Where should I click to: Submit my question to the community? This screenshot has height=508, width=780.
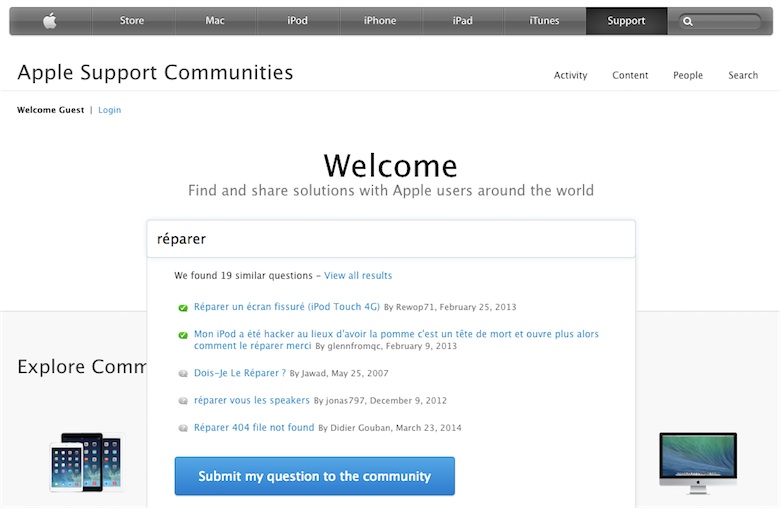tap(315, 476)
